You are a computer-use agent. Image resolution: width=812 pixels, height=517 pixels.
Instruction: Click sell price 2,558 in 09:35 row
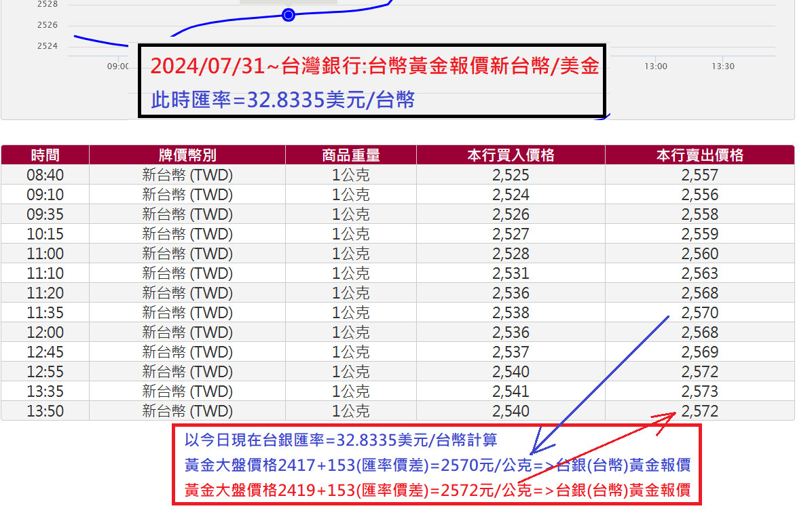tap(699, 214)
